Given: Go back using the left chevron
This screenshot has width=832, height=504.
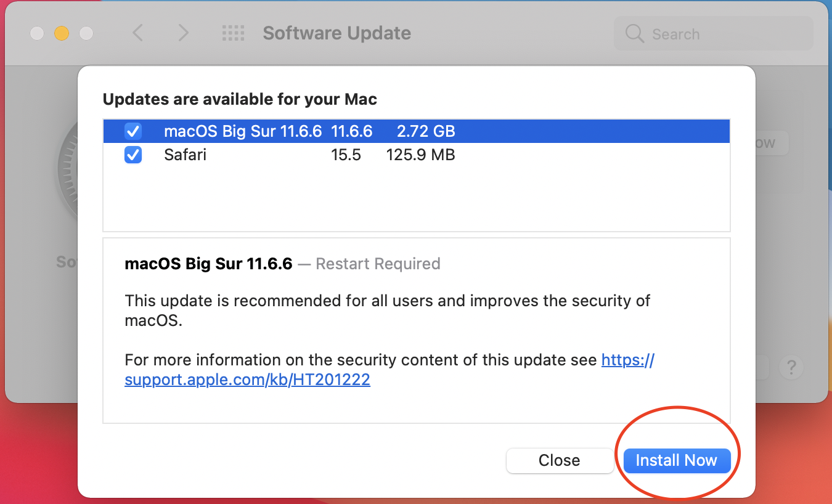Looking at the screenshot, I should point(138,33).
